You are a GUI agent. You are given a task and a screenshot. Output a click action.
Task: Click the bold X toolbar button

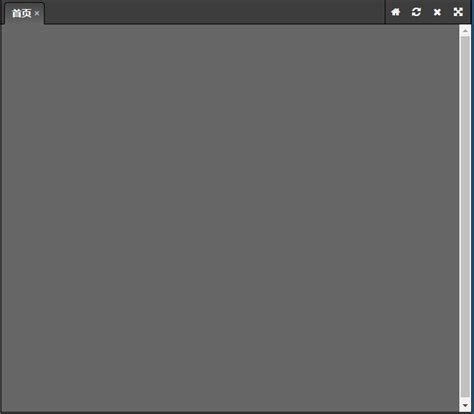(437, 12)
